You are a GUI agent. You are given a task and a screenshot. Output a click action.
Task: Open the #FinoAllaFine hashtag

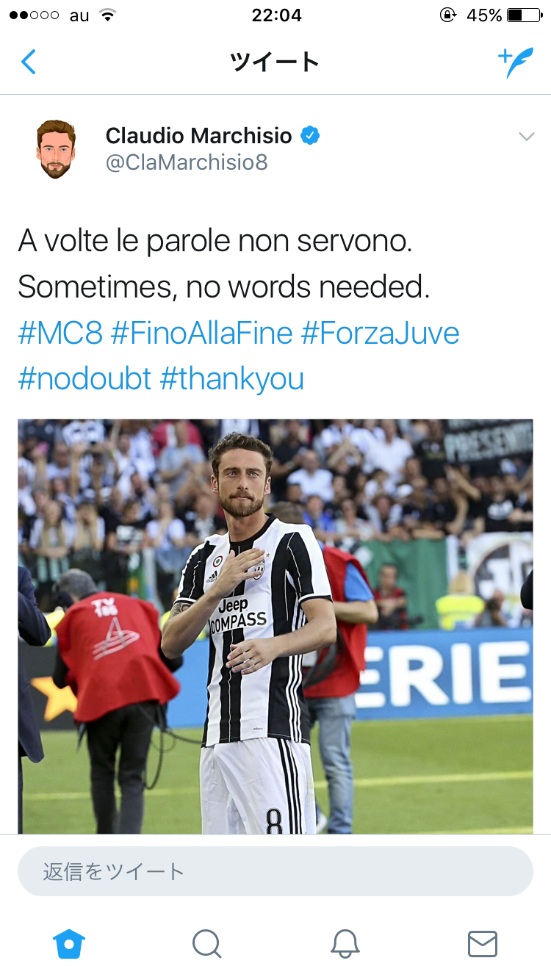(202, 334)
